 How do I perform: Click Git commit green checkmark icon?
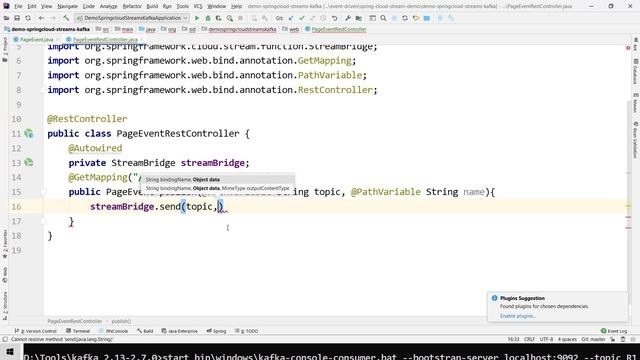(302, 18)
